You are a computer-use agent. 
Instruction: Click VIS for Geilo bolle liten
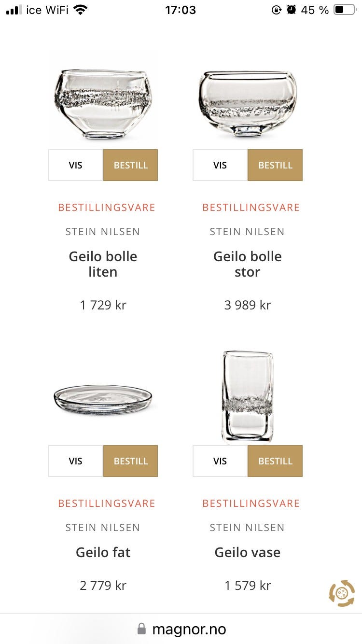75,165
